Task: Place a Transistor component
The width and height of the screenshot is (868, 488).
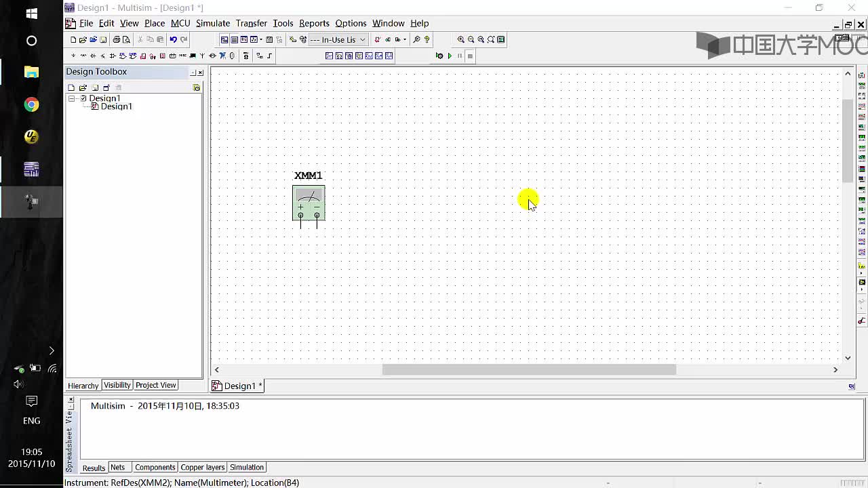Action: 102,56
